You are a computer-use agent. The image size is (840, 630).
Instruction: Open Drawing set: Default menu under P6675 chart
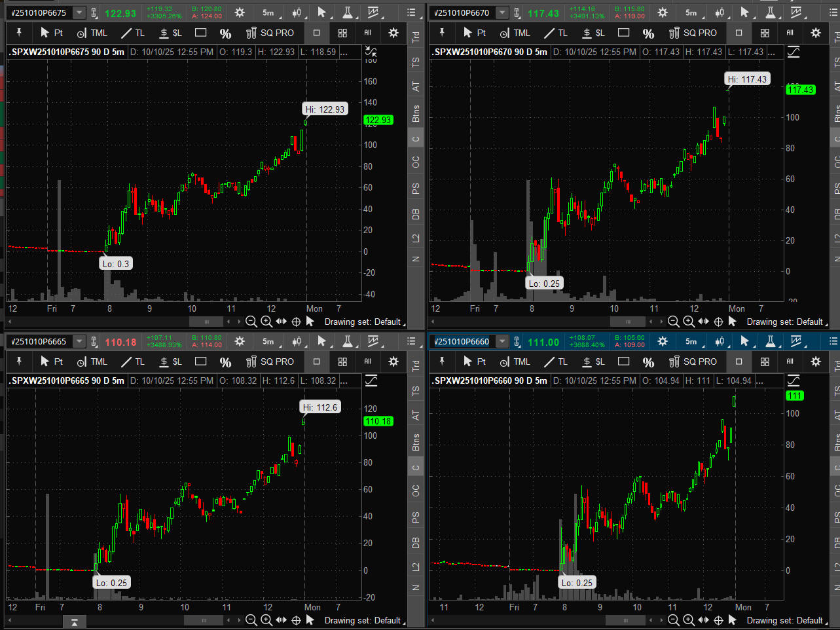[363, 322]
